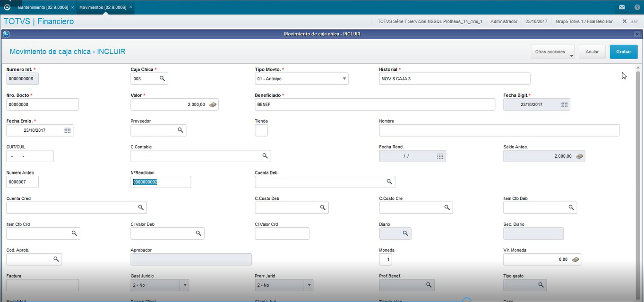Click into the Historial text field
This screenshot has height=302, width=644.
tap(455, 78)
